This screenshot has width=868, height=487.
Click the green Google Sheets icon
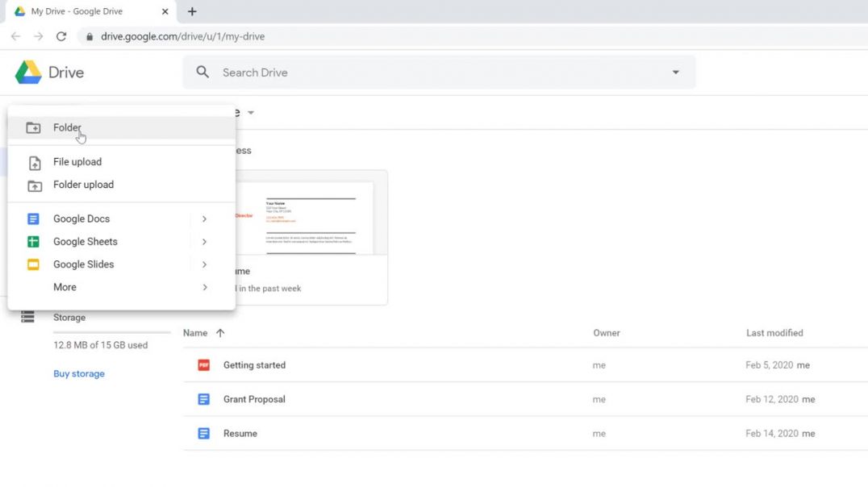[x=33, y=242]
